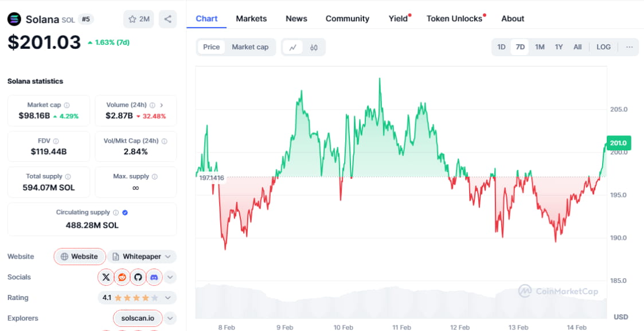Switch to the candlestick chart icon
The image size is (644, 331).
[314, 47]
